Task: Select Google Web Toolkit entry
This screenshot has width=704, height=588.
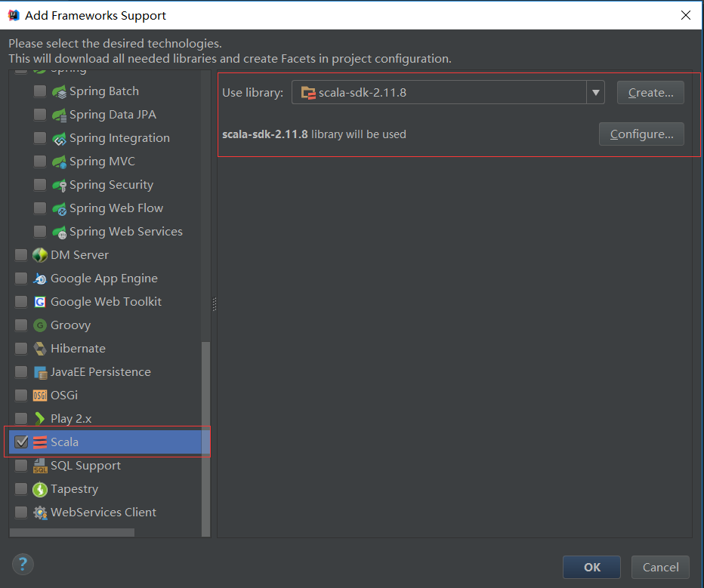Action: (x=106, y=302)
